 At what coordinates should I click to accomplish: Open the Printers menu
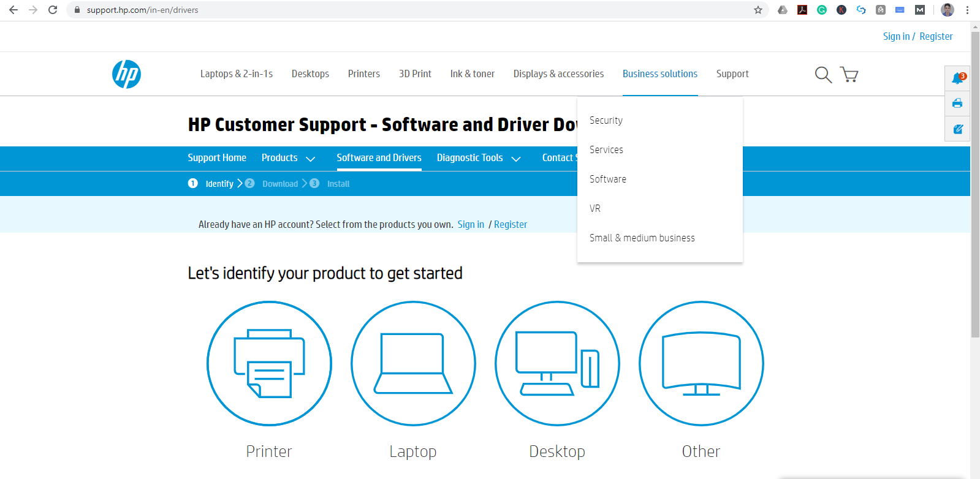pyautogui.click(x=364, y=74)
